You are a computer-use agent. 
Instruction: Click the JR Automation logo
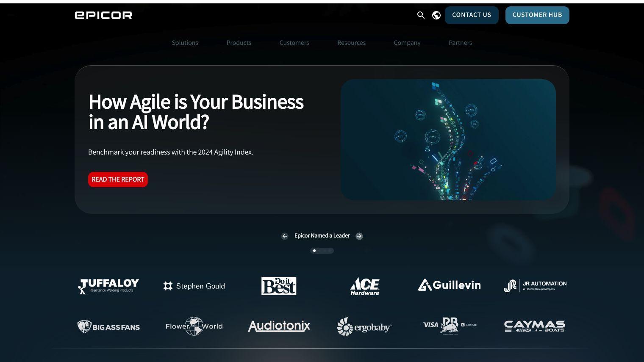pyautogui.click(x=535, y=286)
